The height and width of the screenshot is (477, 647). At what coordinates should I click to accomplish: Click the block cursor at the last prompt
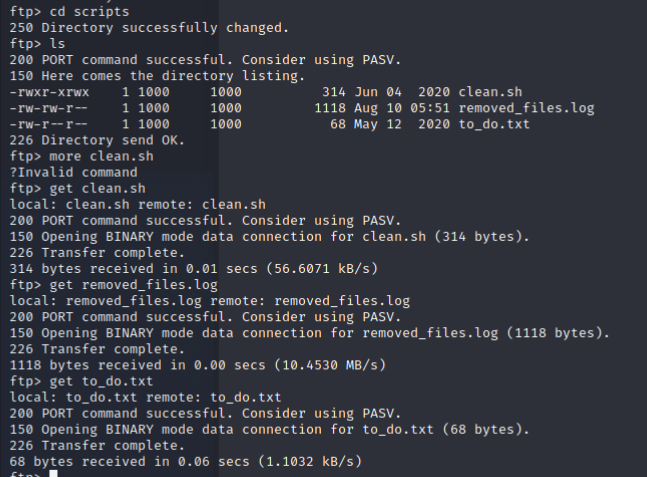pyautogui.click(x=52, y=473)
